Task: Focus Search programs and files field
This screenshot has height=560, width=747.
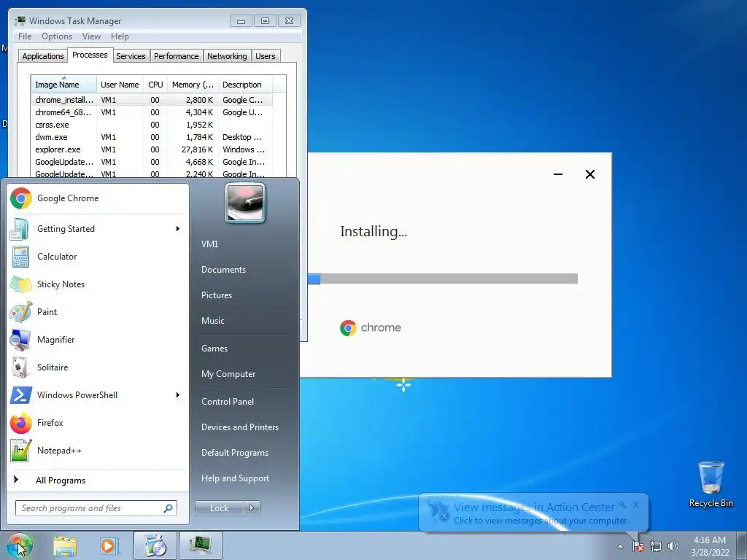Action: click(x=96, y=508)
